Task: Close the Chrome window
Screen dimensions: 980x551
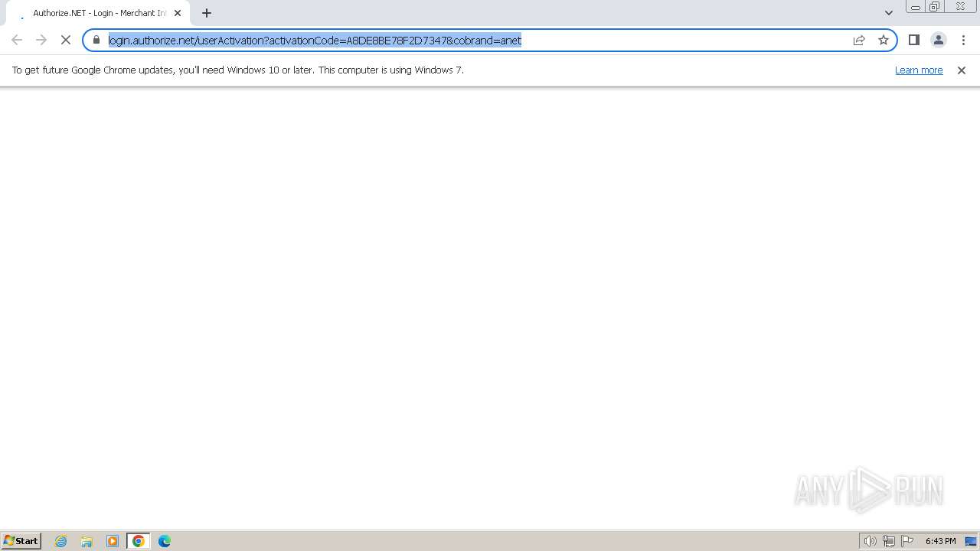Action: pos(960,7)
